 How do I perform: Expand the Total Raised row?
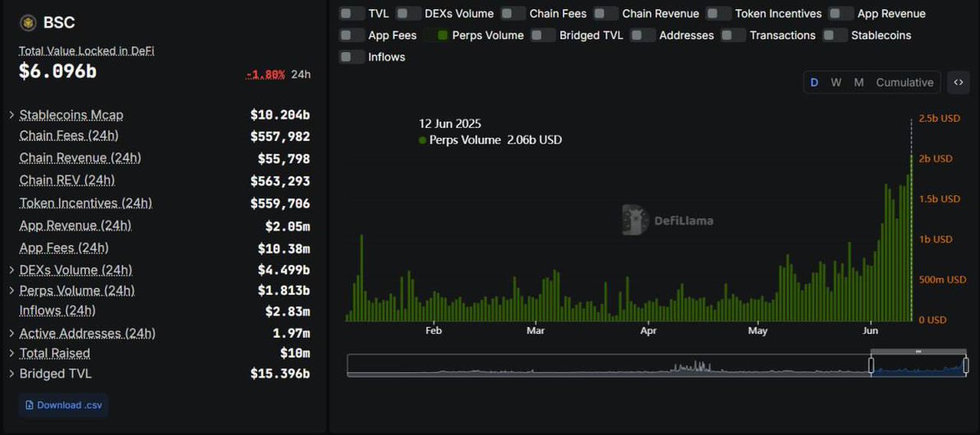[11, 353]
